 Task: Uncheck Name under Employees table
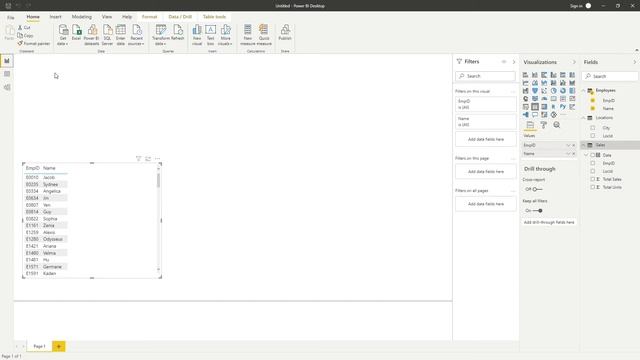point(593,109)
